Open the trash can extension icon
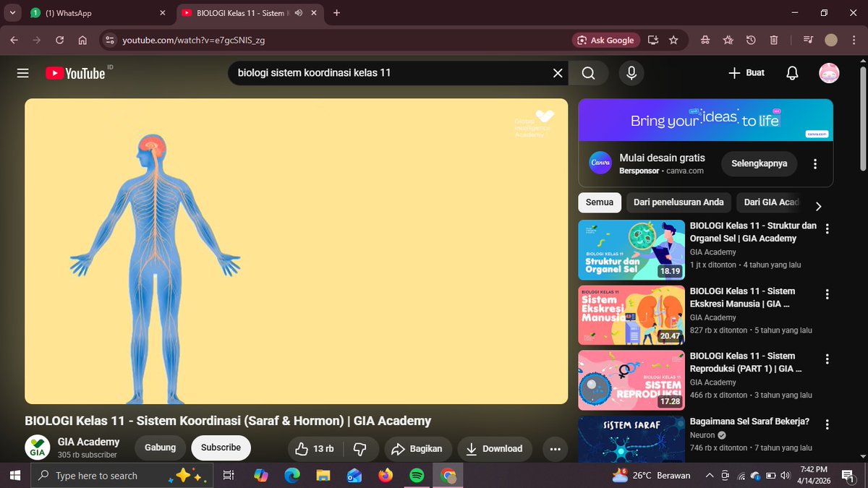The image size is (868, 488). tap(774, 40)
